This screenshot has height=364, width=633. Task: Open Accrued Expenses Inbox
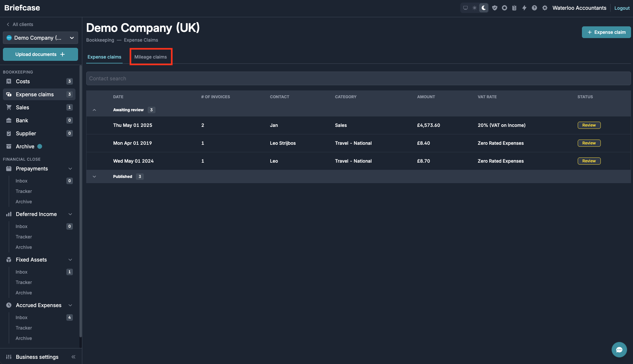[x=21, y=317]
